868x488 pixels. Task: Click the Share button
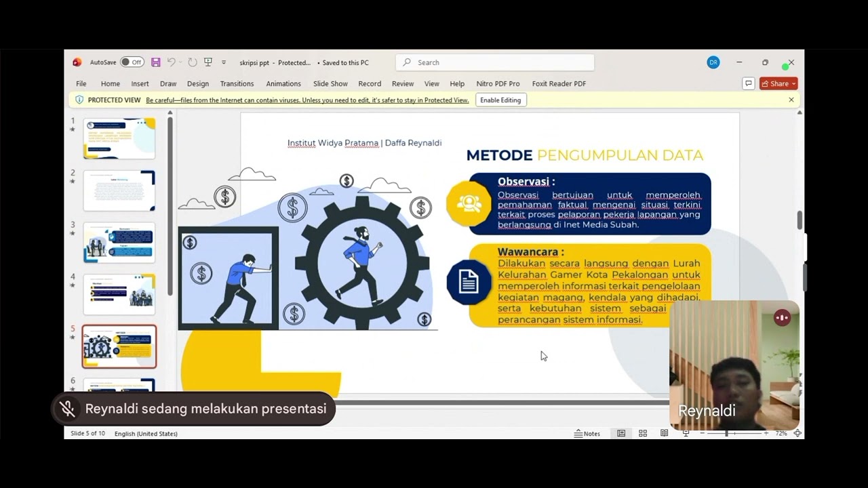(x=778, y=83)
